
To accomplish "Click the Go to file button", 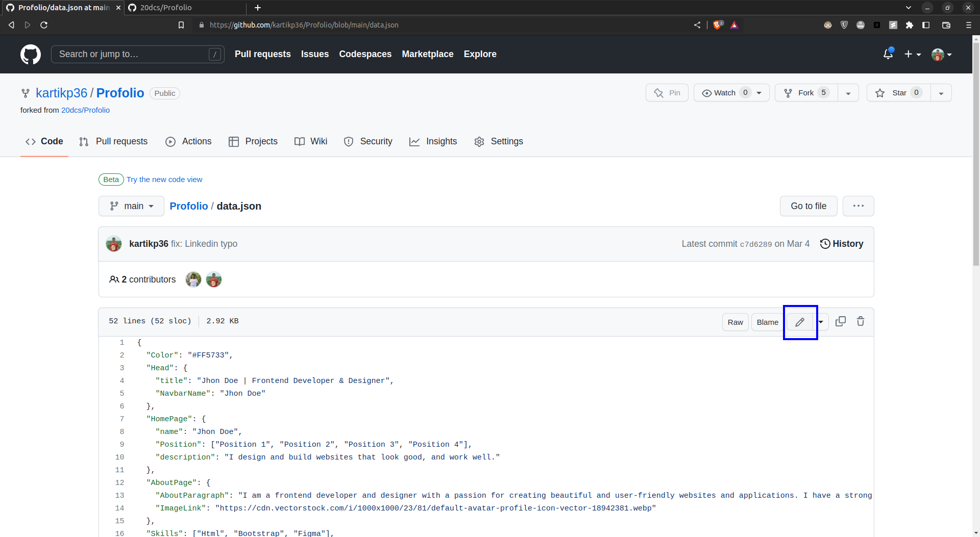I will click(808, 206).
